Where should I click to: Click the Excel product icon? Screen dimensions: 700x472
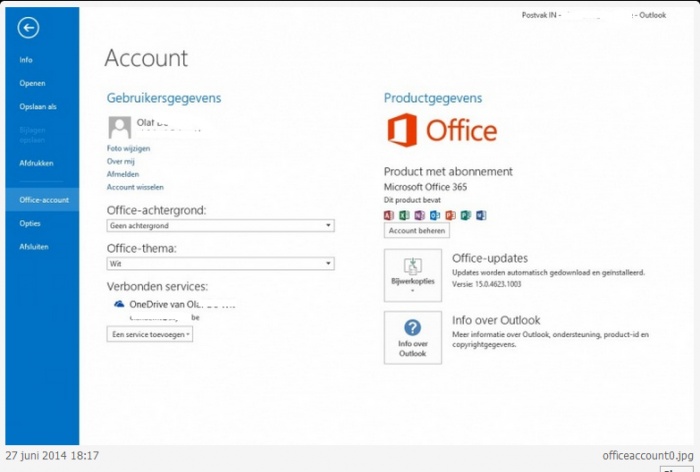(404, 215)
